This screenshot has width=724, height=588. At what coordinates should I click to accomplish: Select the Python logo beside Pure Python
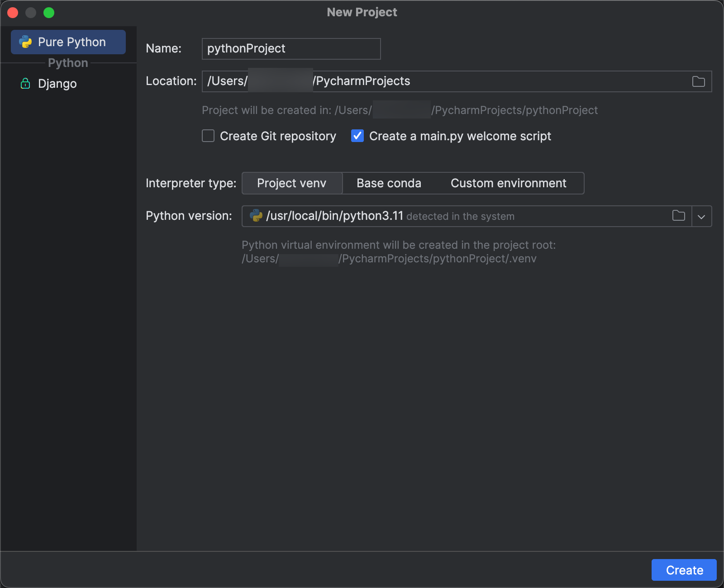click(26, 42)
